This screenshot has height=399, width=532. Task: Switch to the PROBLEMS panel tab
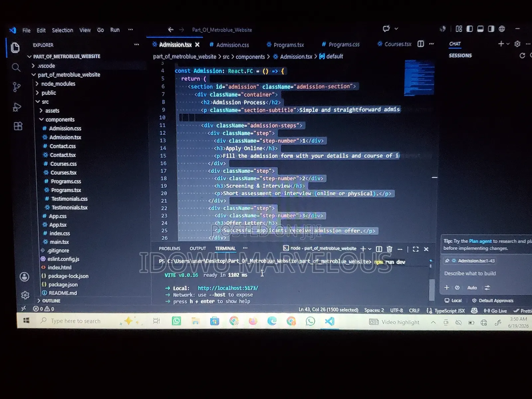[x=170, y=249]
